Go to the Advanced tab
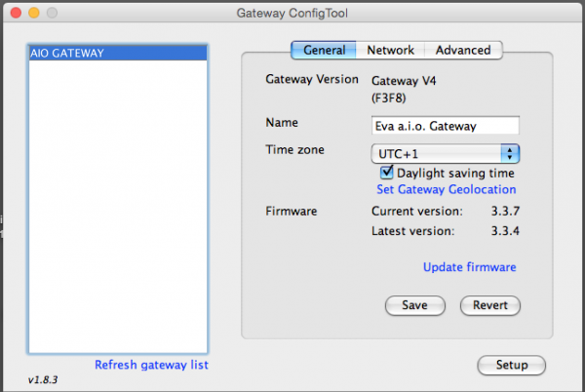The image size is (585, 392). point(463,50)
